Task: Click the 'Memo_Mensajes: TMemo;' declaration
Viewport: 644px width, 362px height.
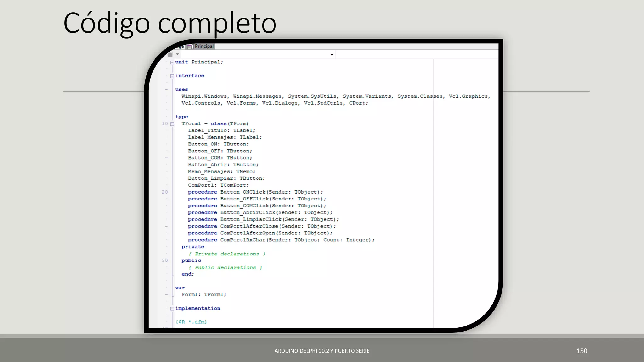Action: pyautogui.click(x=221, y=172)
